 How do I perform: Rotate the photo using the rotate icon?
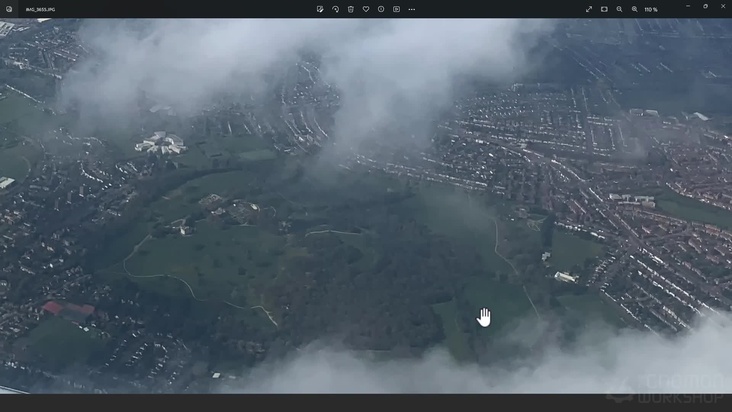(335, 9)
